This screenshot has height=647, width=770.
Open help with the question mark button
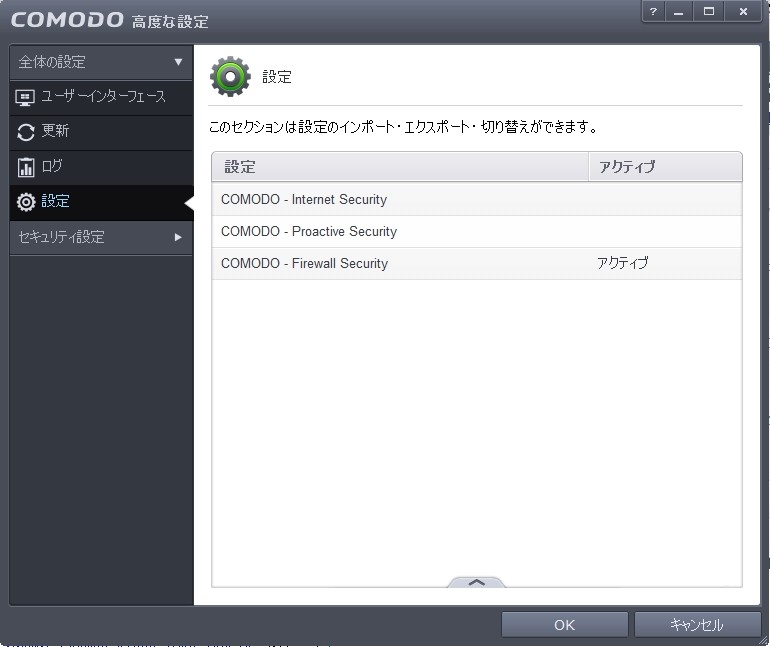pyautogui.click(x=653, y=12)
